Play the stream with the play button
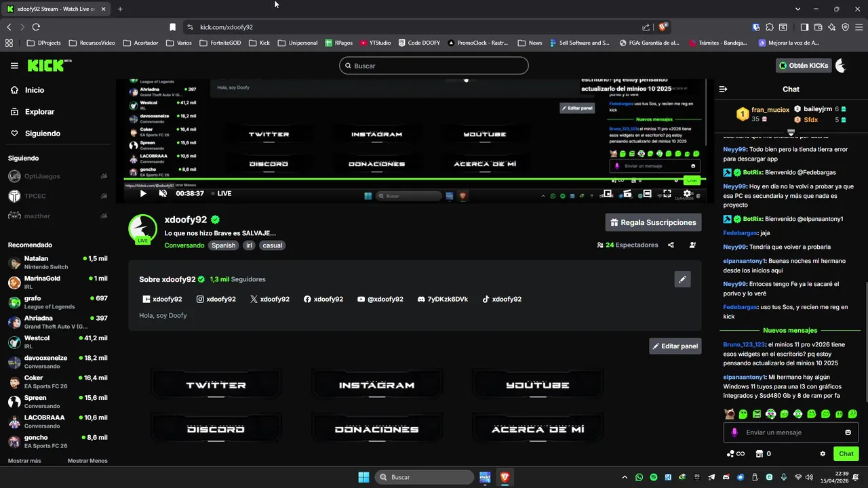The image size is (868, 488). (143, 193)
